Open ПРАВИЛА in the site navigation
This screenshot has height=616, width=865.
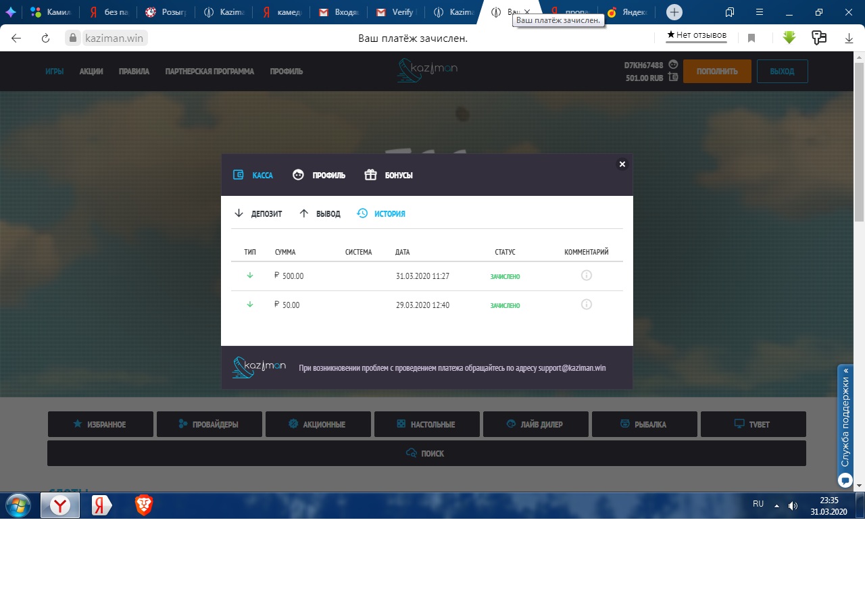(134, 72)
